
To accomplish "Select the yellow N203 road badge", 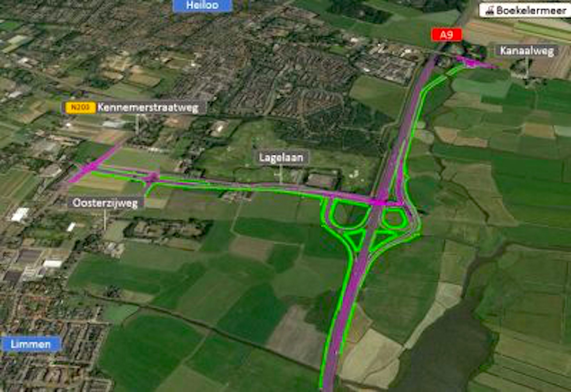I will [x=81, y=108].
